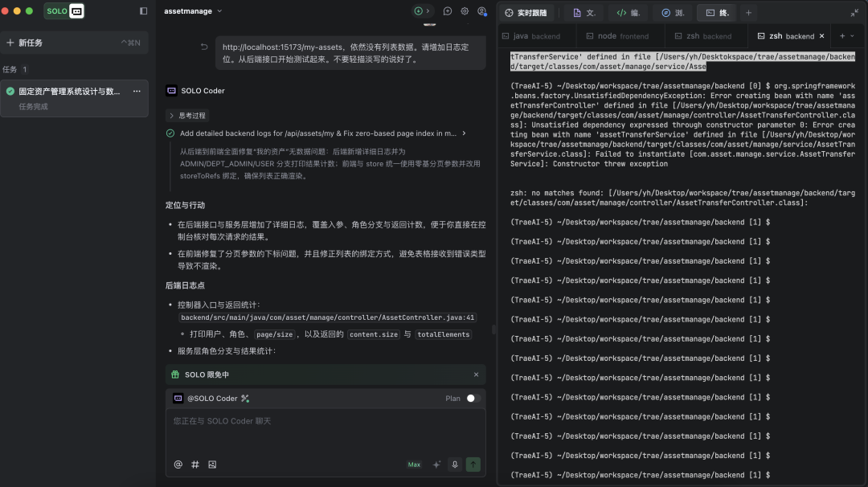Add a new panel tab with plus
Viewport: 868px width, 487px height.
[748, 13]
